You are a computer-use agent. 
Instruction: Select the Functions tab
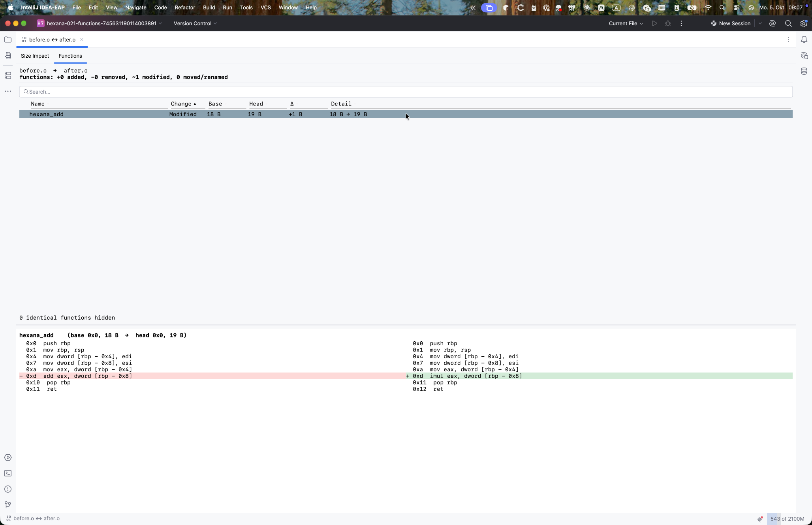click(70, 56)
